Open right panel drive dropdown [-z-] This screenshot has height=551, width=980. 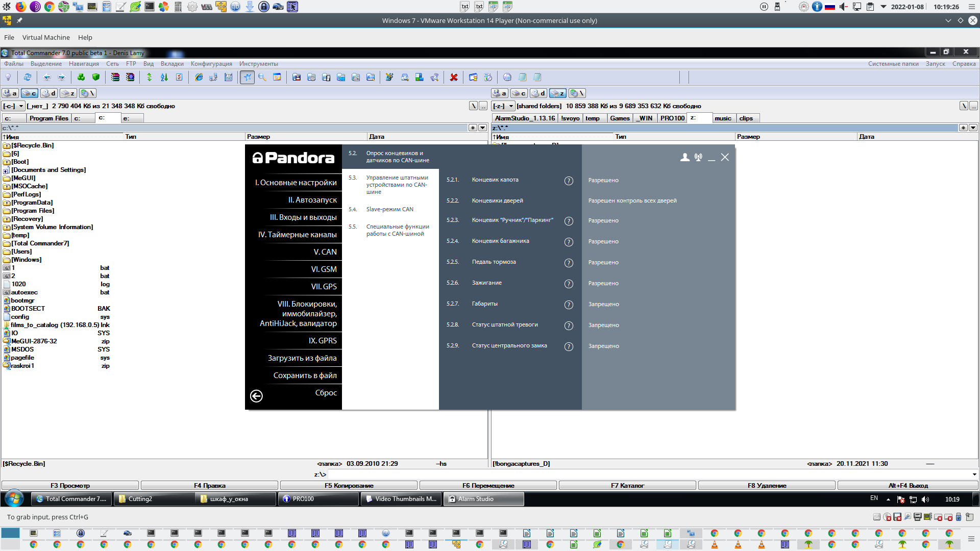pos(503,106)
